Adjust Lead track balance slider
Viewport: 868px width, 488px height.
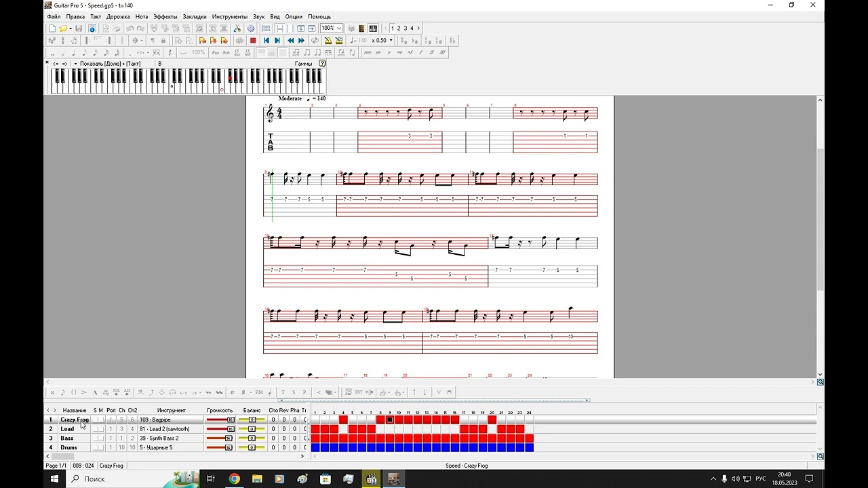pyautogui.click(x=252, y=429)
